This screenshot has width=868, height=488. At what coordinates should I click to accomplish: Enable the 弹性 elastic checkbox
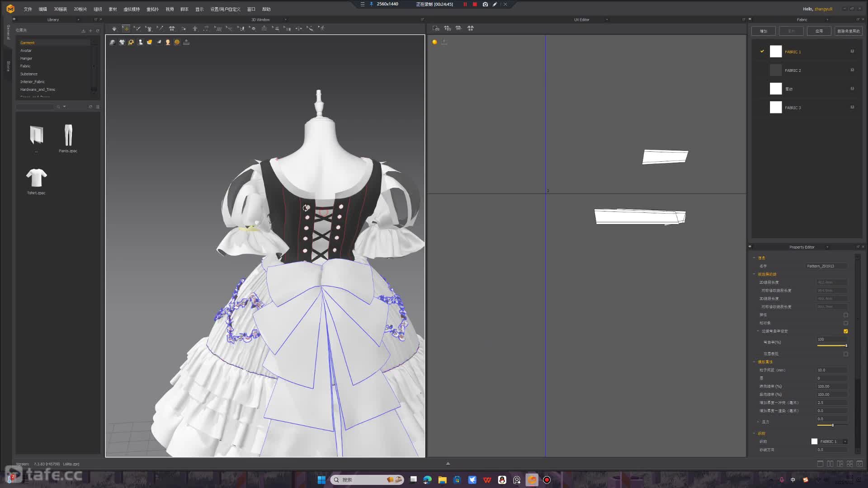tap(846, 315)
